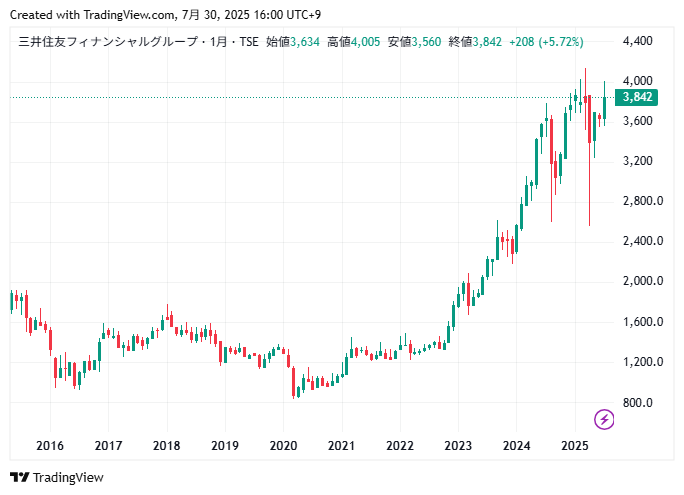684x495 pixels.
Task: Click the current price label 3,842
Action: (x=636, y=97)
